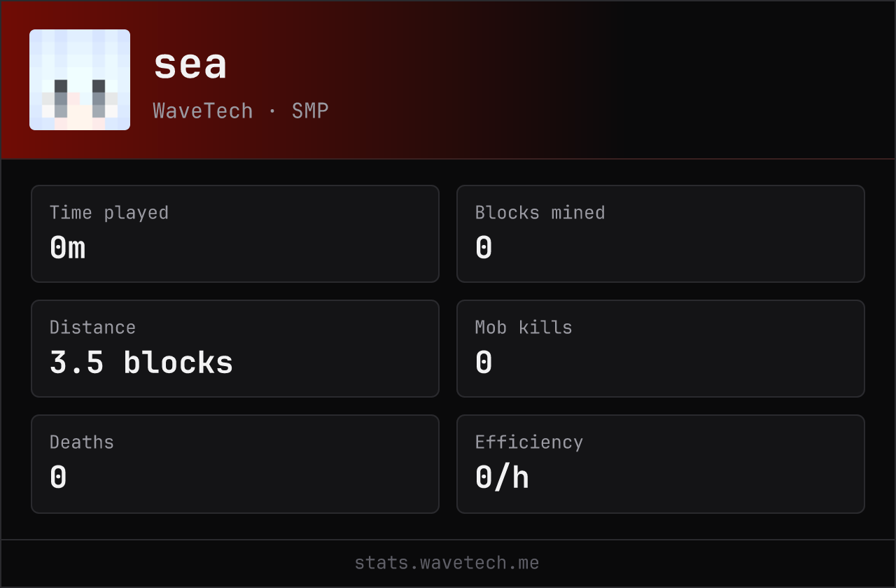Open the Distance stat card
The width and height of the screenshot is (896, 588).
pyautogui.click(x=235, y=349)
